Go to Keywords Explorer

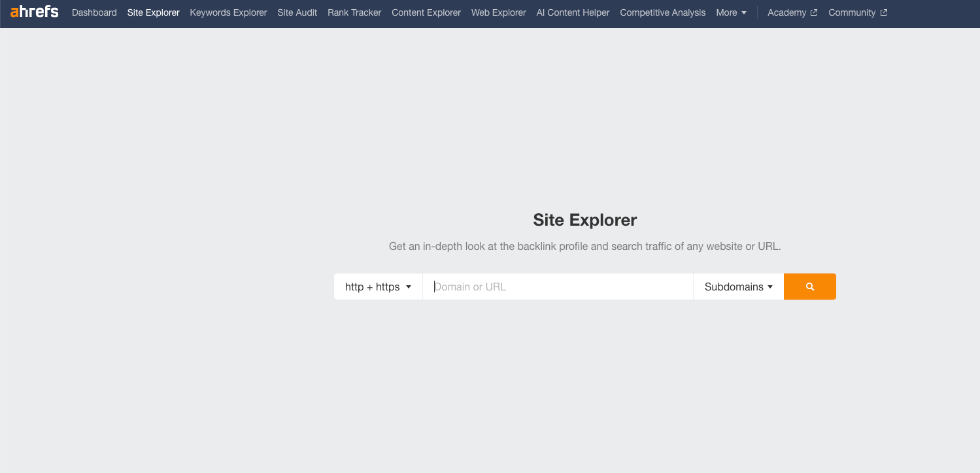pos(228,12)
